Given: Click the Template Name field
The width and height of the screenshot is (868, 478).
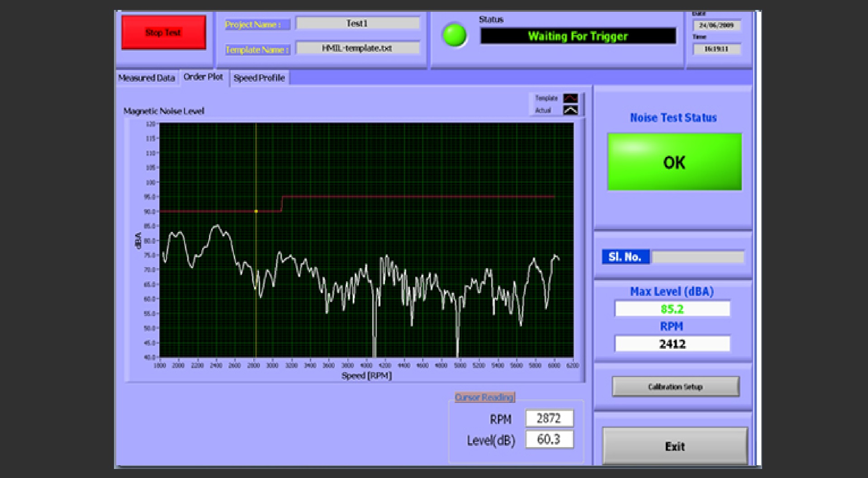Looking at the screenshot, I should click(x=357, y=48).
